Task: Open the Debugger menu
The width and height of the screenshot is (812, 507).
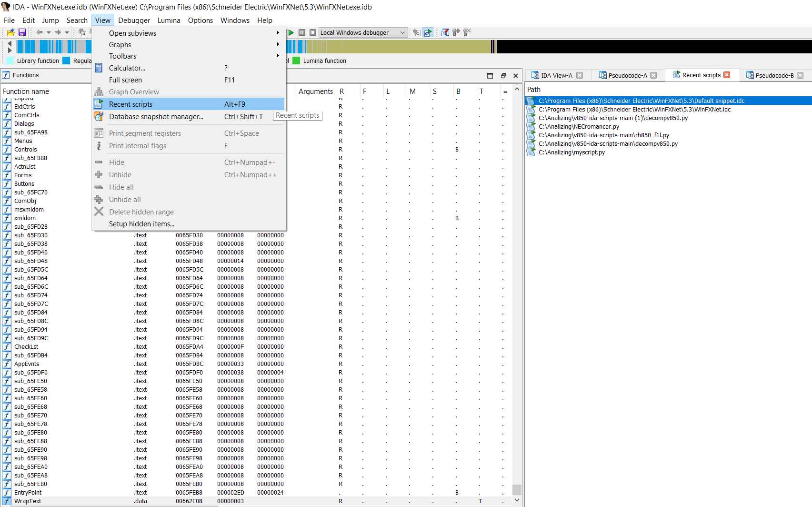Action: point(134,20)
